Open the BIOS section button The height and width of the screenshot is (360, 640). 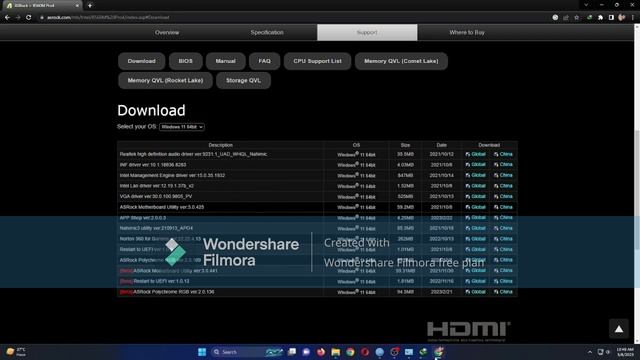coord(185,61)
